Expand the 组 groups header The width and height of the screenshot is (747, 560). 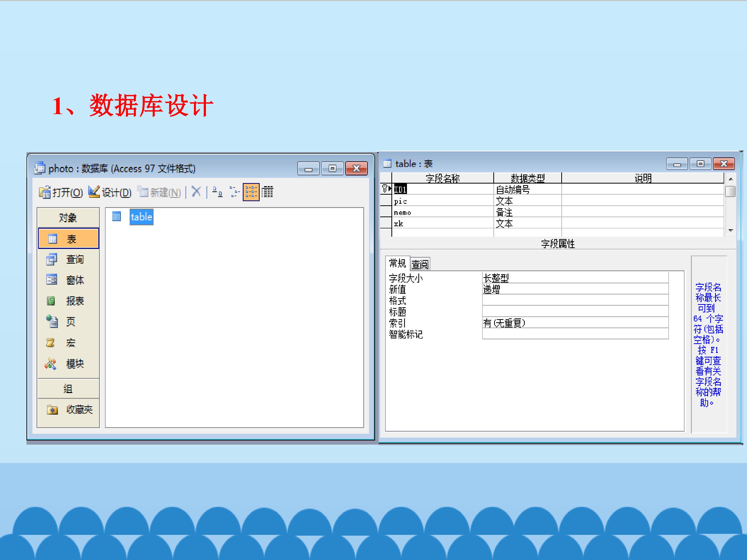pos(68,389)
